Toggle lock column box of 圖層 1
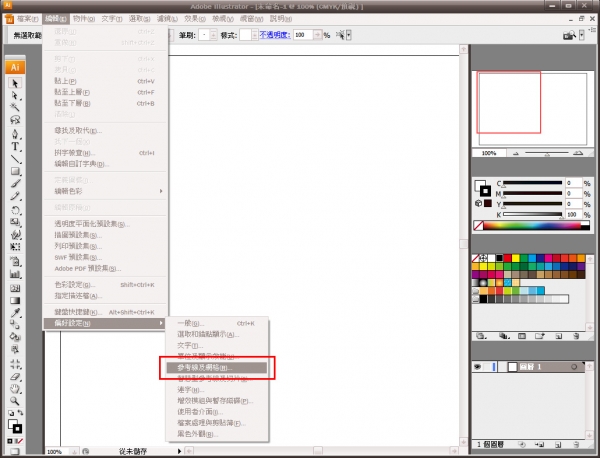This screenshot has height=458, width=600. point(487,367)
